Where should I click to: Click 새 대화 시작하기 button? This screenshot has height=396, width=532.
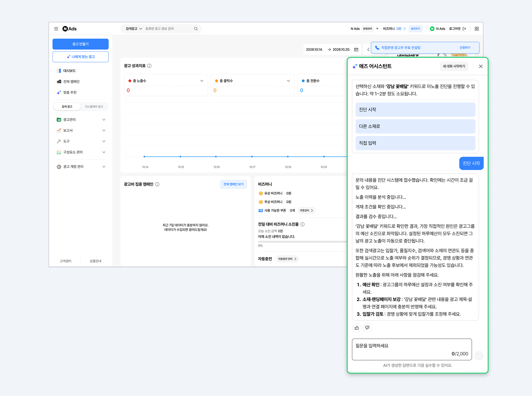click(454, 66)
